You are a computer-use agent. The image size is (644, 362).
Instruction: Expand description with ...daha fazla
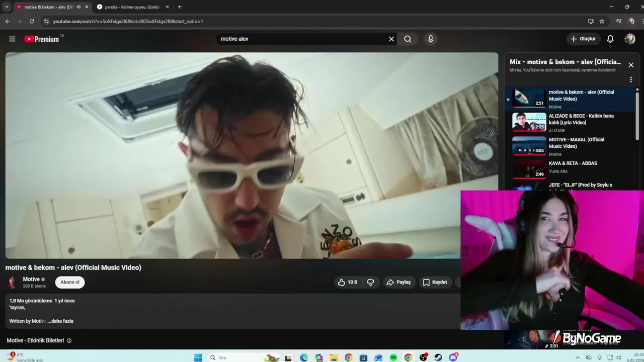(60, 321)
